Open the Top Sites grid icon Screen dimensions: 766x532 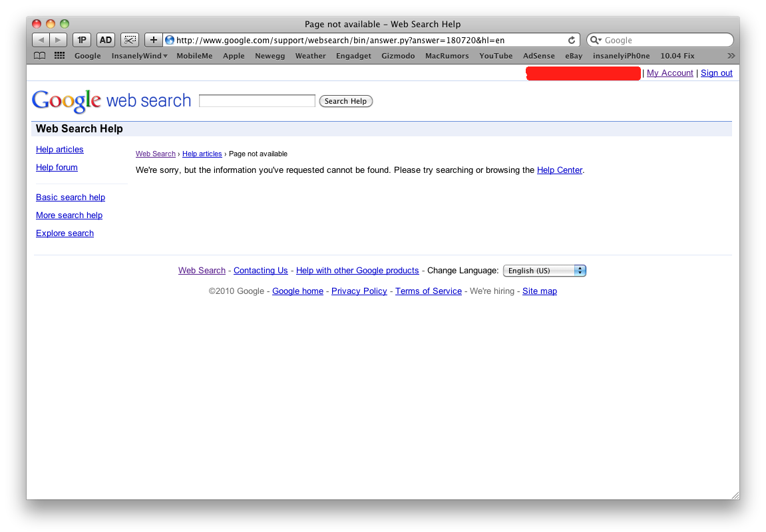click(x=60, y=56)
